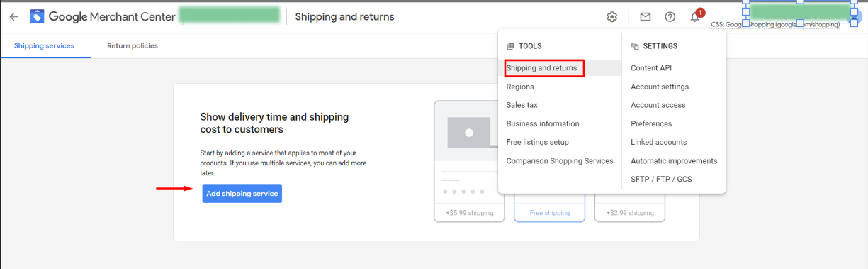
Task: Switch to the Return policies tab
Action: 133,45
